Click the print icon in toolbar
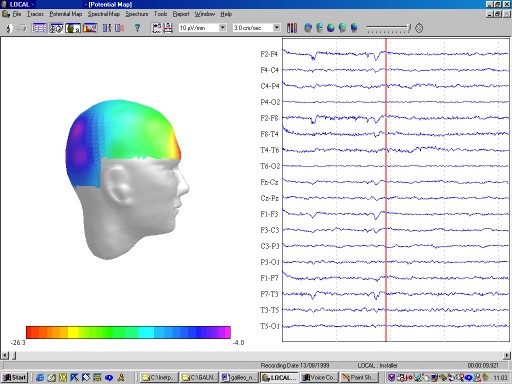This screenshot has width=512, height=384. pos(22,28)
